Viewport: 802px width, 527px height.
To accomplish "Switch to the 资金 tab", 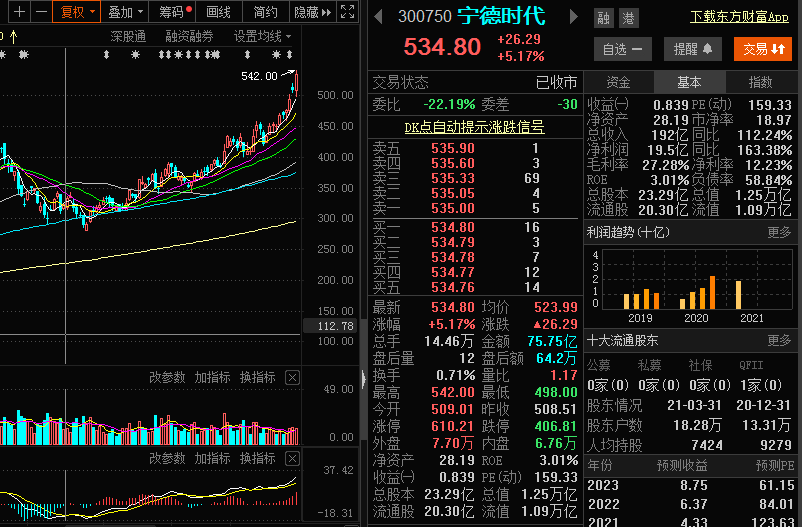I will [618, 82].
